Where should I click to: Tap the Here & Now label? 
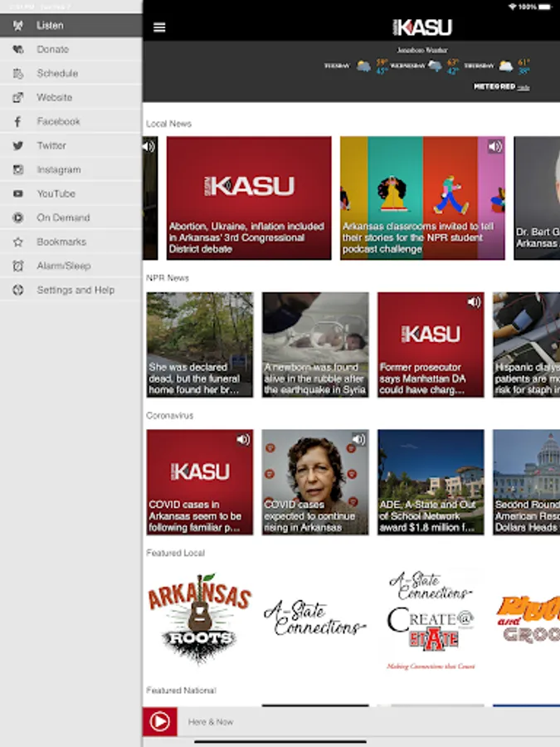pos(211,722)
